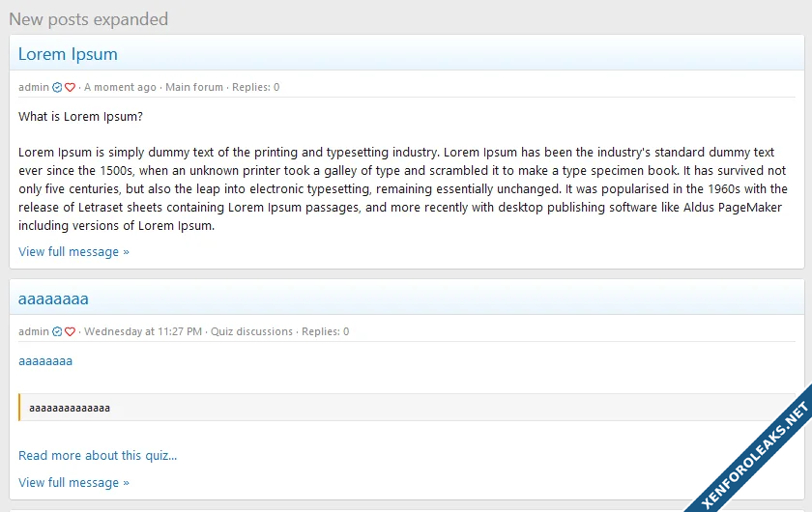
Task: View full message of Lorem Ipsum post
Action: [x=73, y=252]
